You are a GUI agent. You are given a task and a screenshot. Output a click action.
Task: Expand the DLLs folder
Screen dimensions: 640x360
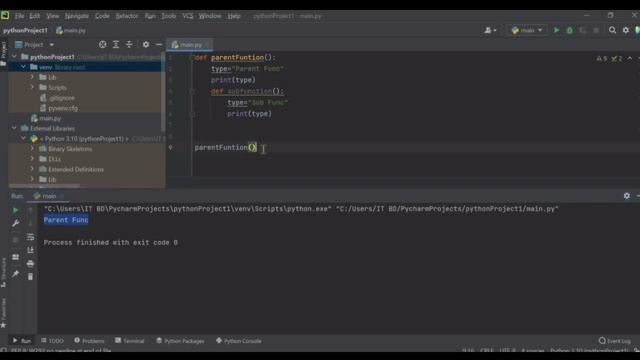click(32, 159)
